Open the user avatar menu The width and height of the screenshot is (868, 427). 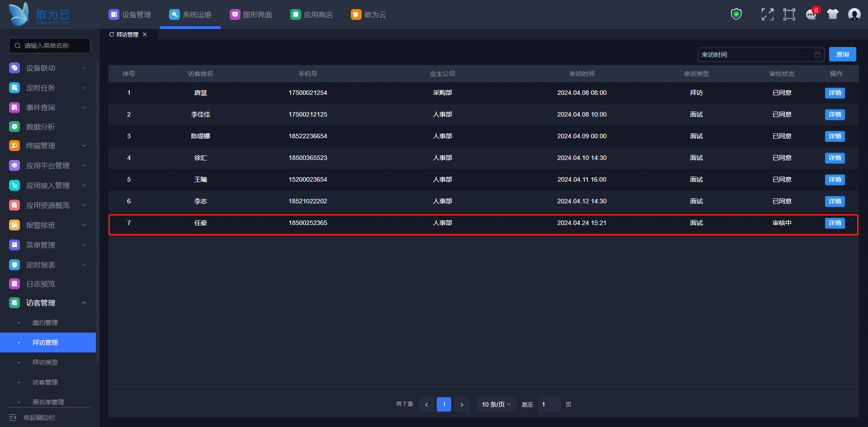(x=854, y=14)
